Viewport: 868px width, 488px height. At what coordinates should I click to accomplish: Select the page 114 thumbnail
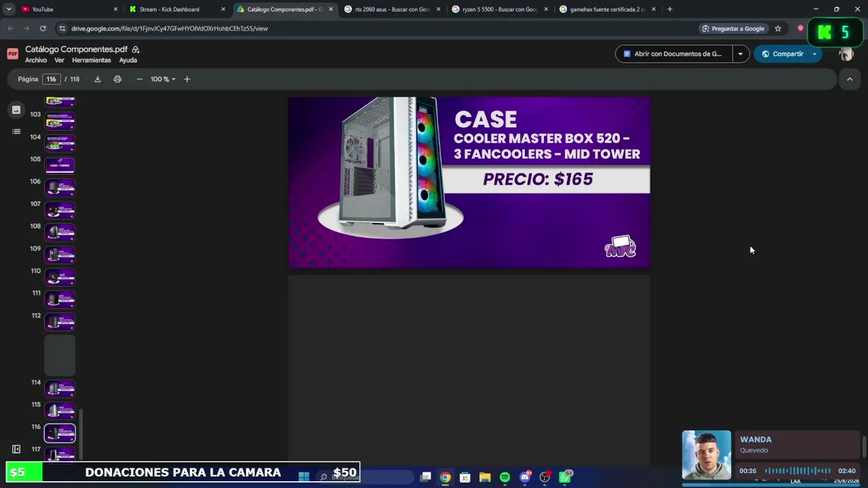pos(60,388)
